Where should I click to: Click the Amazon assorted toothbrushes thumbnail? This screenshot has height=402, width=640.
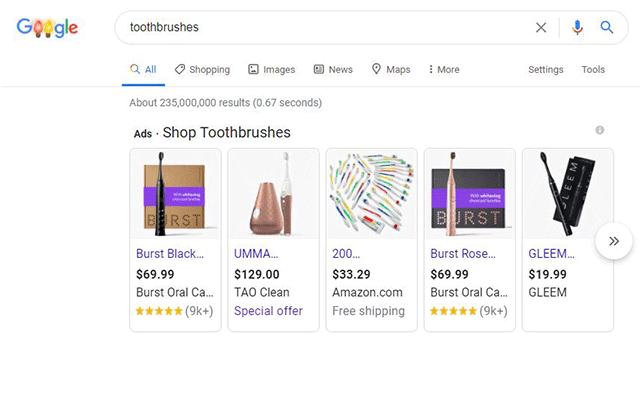(x=371, y=194)
